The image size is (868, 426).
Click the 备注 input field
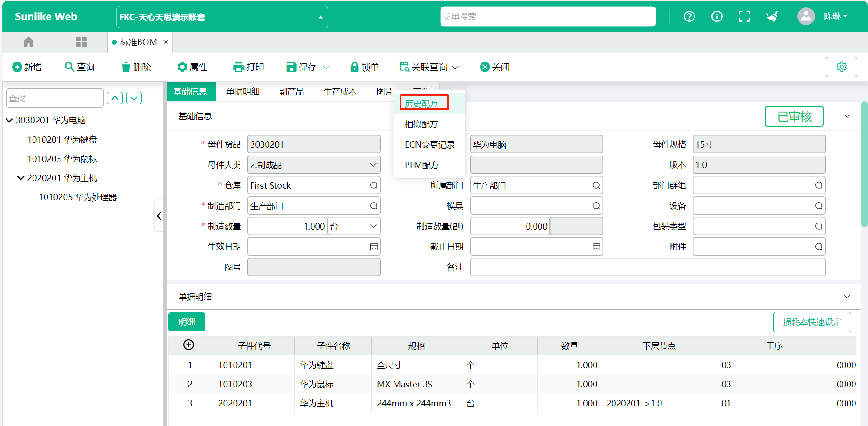click(648, 267)
